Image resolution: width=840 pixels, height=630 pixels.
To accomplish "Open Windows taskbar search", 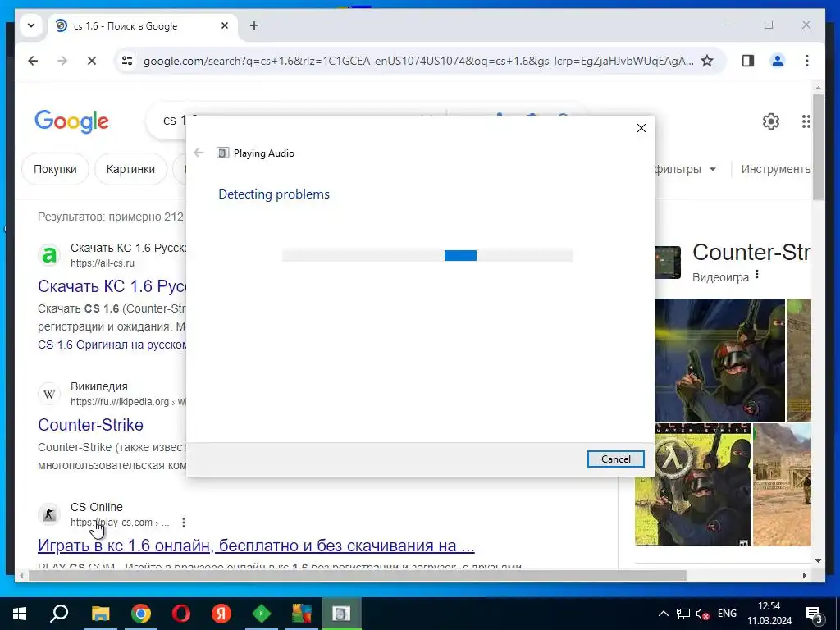I will pyautogui.click(x=59, y=614).
